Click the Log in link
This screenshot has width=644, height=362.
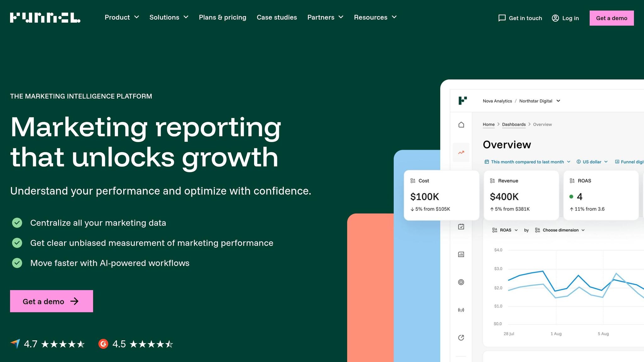(565, 18)
